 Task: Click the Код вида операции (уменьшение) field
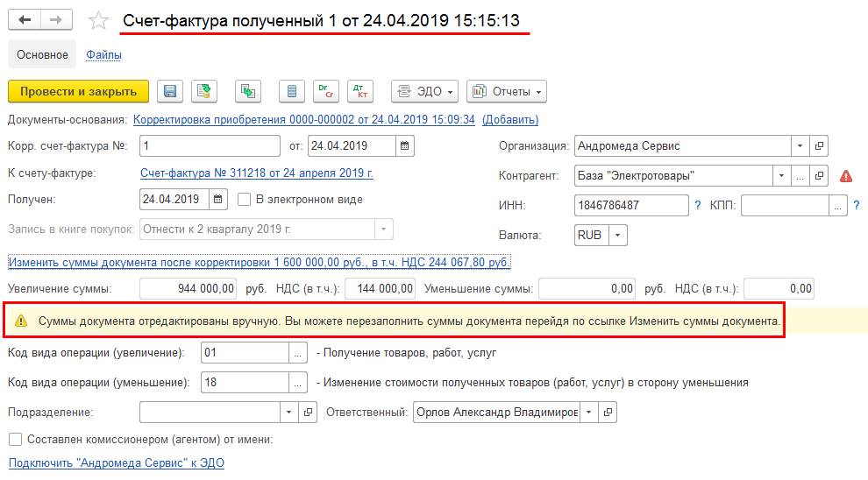pos(245,383)
